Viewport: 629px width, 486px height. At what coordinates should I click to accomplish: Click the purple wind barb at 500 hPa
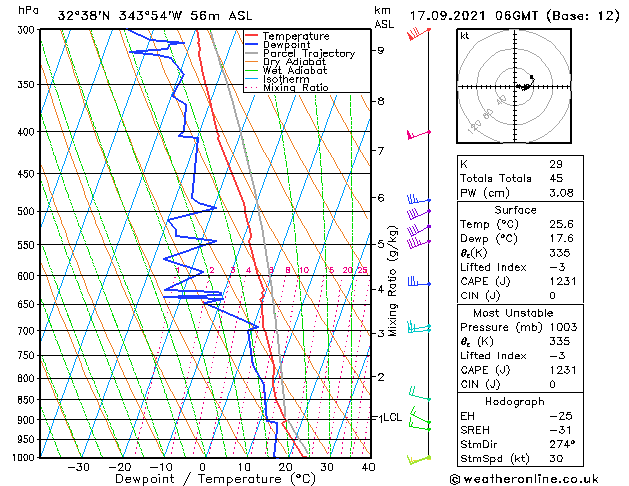pos(419,213)
